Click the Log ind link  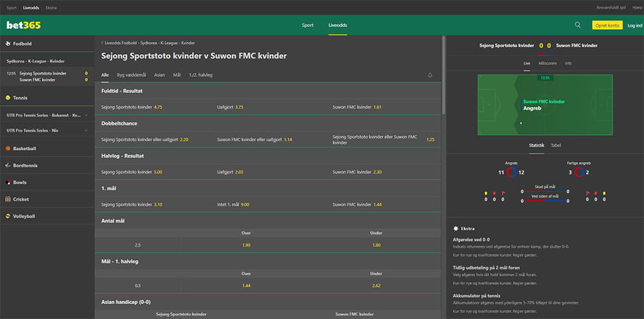[x=634, y=25]
